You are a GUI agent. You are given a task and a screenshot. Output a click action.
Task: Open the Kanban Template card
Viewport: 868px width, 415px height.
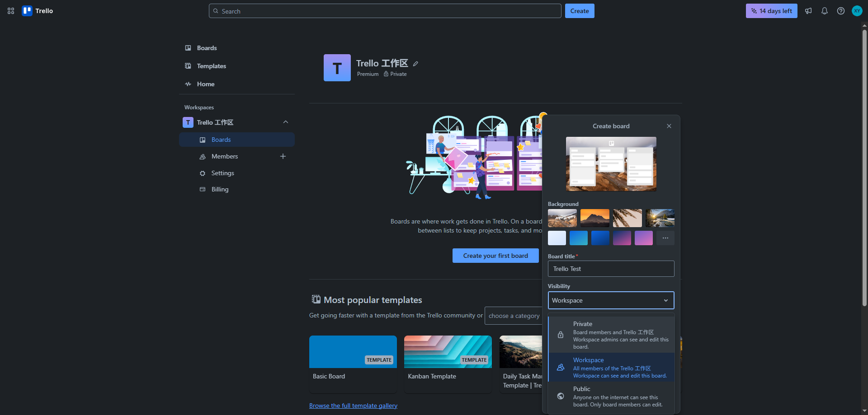coord(448,364)
